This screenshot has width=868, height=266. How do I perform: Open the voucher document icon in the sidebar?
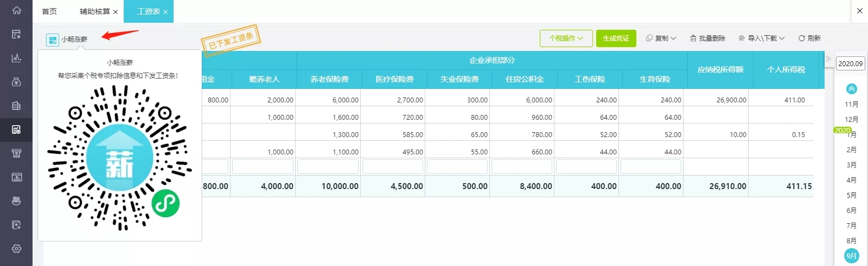click(16, 34)
